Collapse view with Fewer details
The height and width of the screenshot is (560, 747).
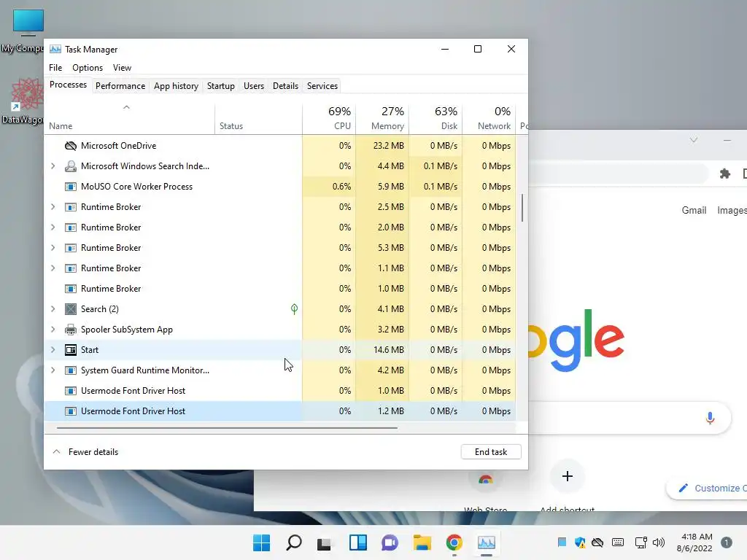pyautogui.click(x=85, y=452)
